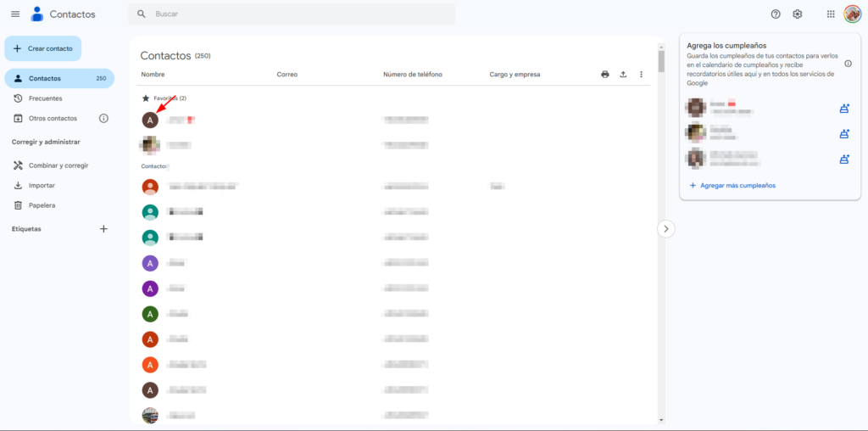Open the settings gear icon

click(x=798, y=14)
